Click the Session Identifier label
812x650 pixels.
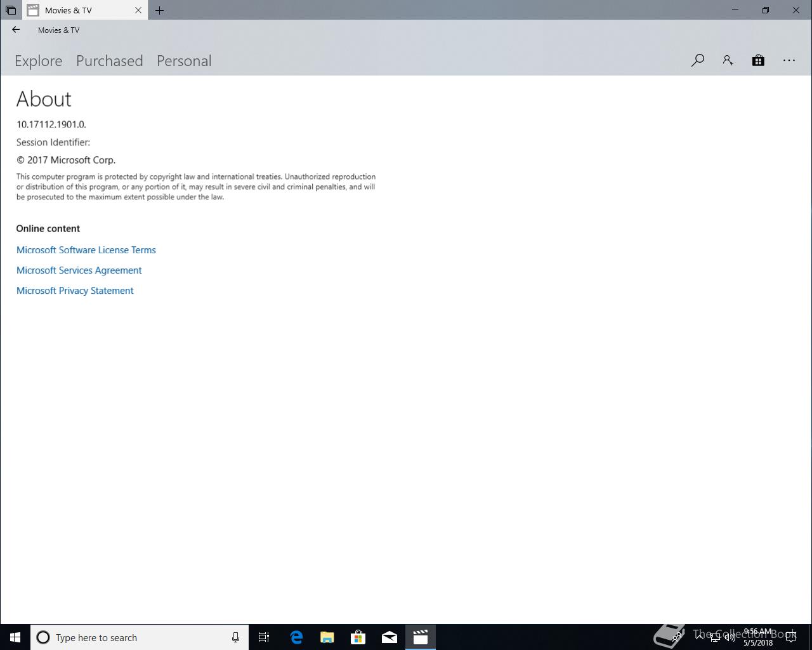53,142
